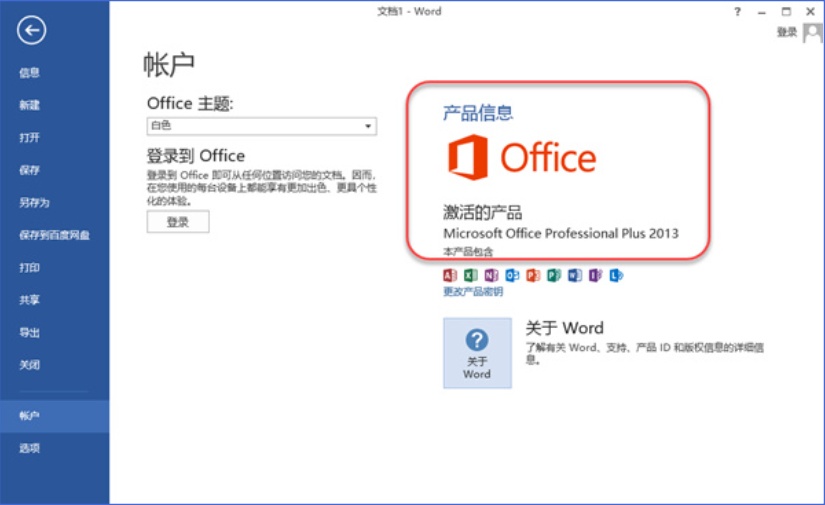Click the 关于 Word heading text
The height and width of the screenshot is (505, 825).
coord(565,328)
